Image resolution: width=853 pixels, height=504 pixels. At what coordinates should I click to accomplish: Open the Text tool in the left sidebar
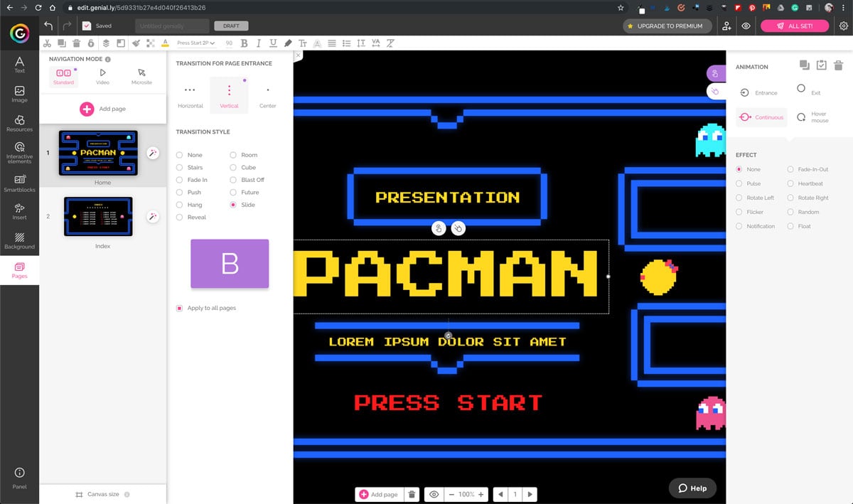pyautogui.click(x=19, y=65)
